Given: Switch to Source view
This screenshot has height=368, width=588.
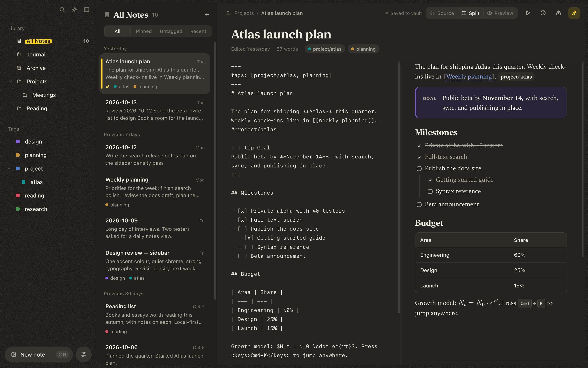Looking at the screenshot, I should [442, 13].
